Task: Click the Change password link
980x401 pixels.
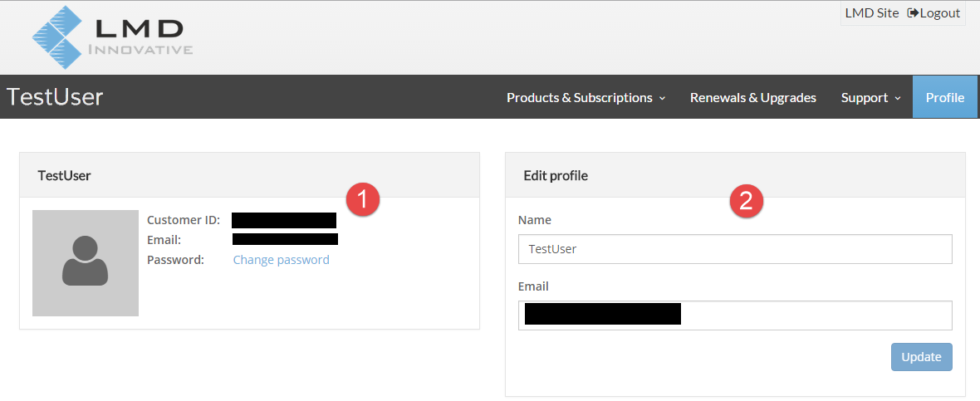Action: pyautogui.click(x=281, y=260)
